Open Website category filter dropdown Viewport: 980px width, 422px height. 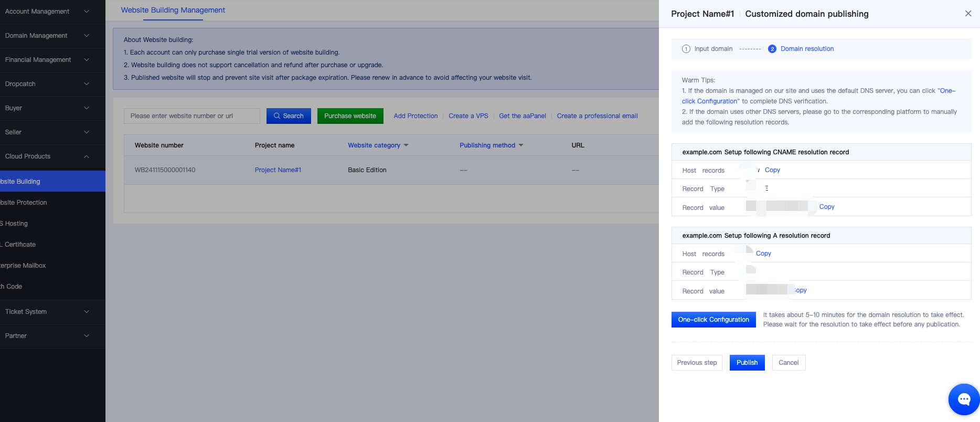[x=378, y=145]
